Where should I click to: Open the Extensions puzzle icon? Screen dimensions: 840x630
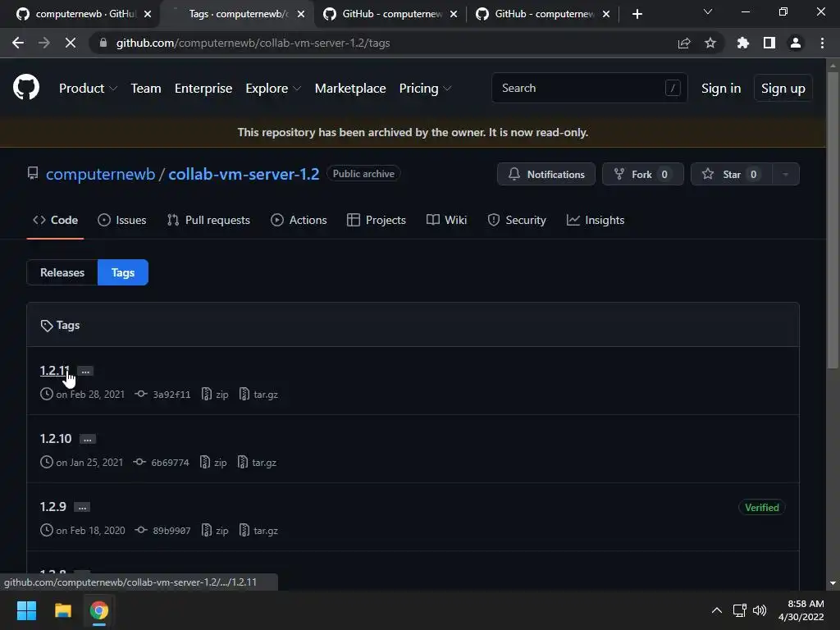743,43
